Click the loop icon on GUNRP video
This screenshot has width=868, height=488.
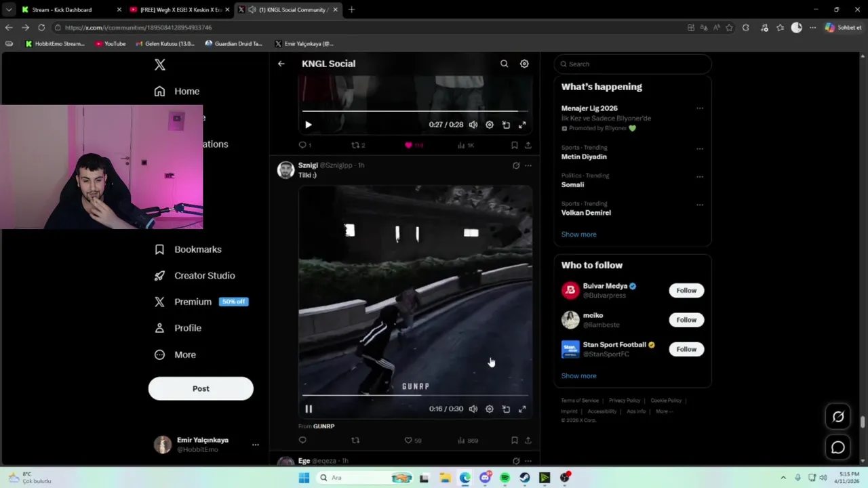coord(506,409)
